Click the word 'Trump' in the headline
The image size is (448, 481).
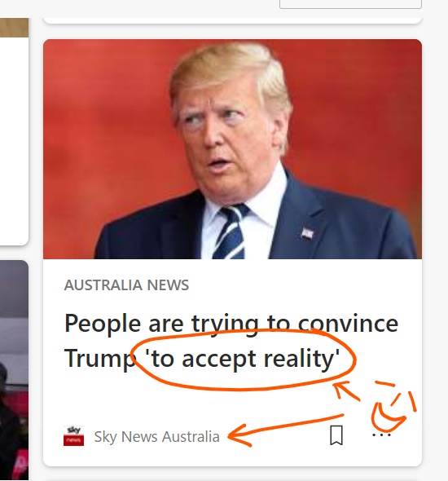(x=100, y=359)
